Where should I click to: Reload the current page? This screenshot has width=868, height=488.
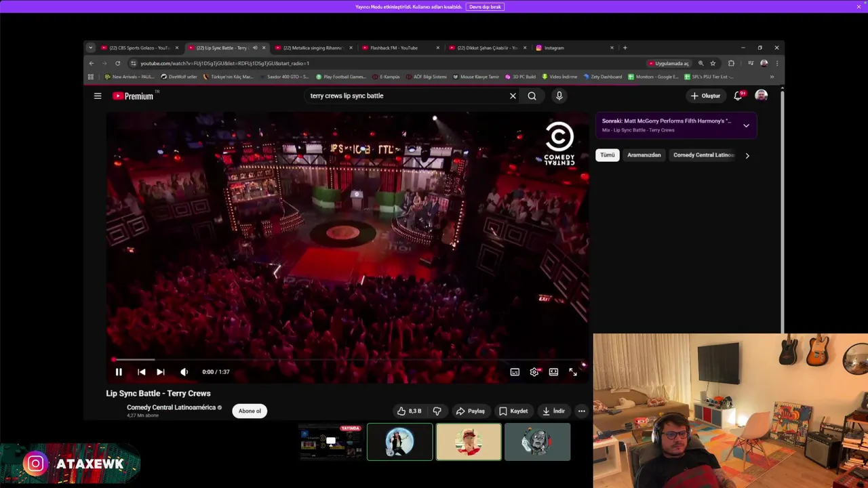(117, 63)
